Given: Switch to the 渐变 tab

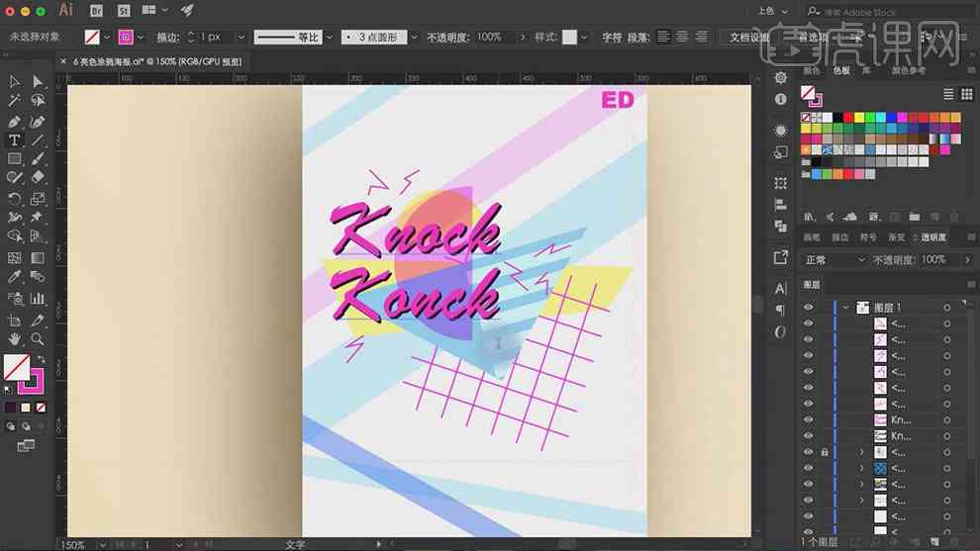Looking at the screenshot, I should tap(896, 237).
